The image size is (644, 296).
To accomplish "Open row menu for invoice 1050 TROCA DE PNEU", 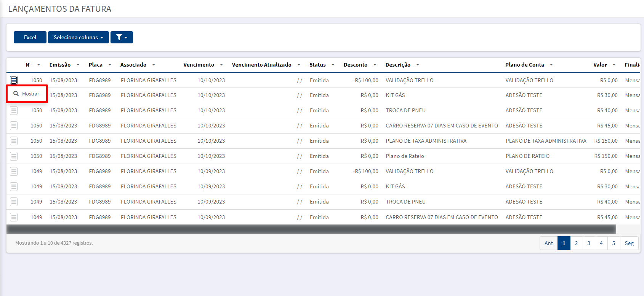I will [14, 110].
